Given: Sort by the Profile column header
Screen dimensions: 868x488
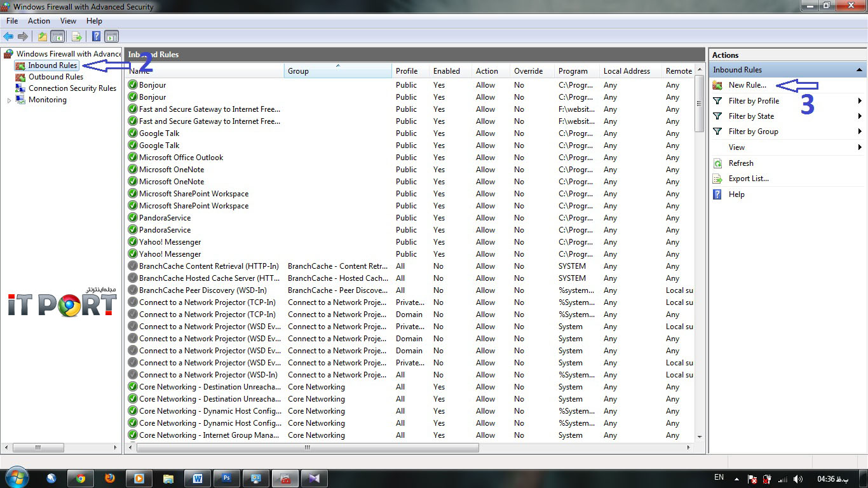Looking at the screenshot, I should pos(410,71).
